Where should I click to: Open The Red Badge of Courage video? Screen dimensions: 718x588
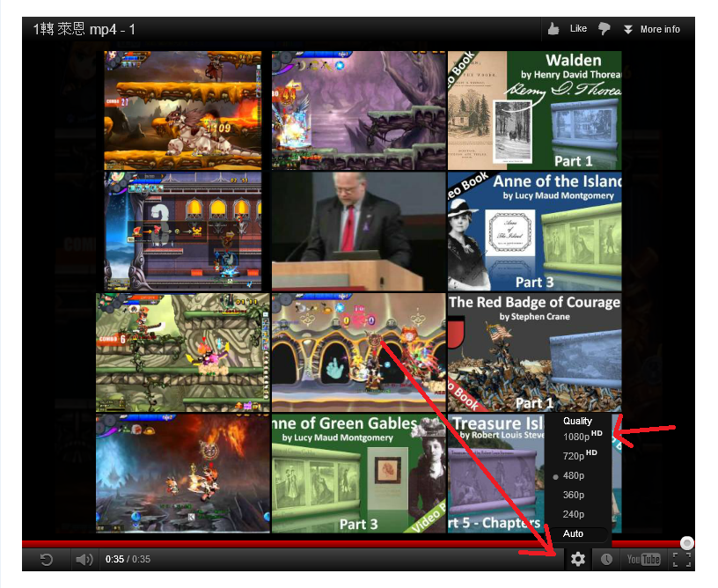534,353
